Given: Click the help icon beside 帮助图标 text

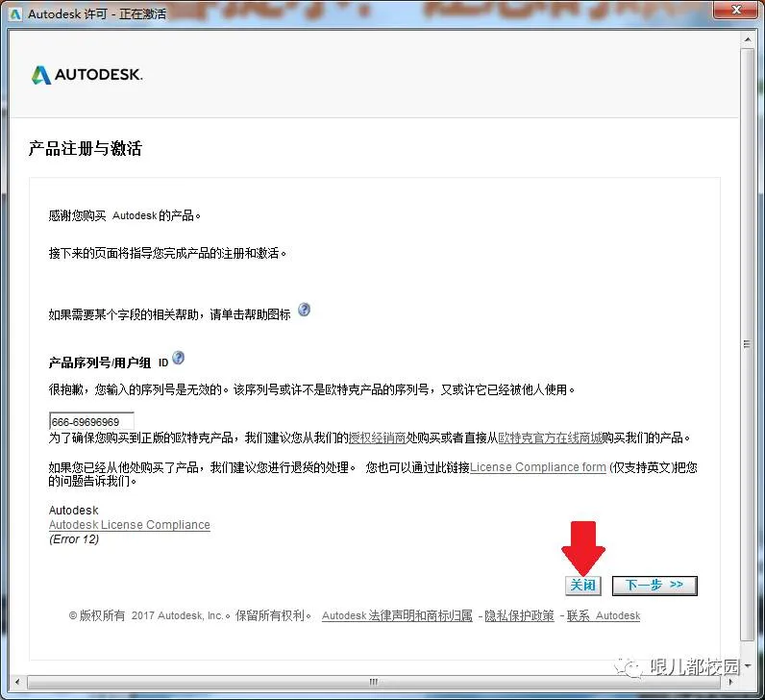Looking at the screenshot, I should click(x=304, y=310).
